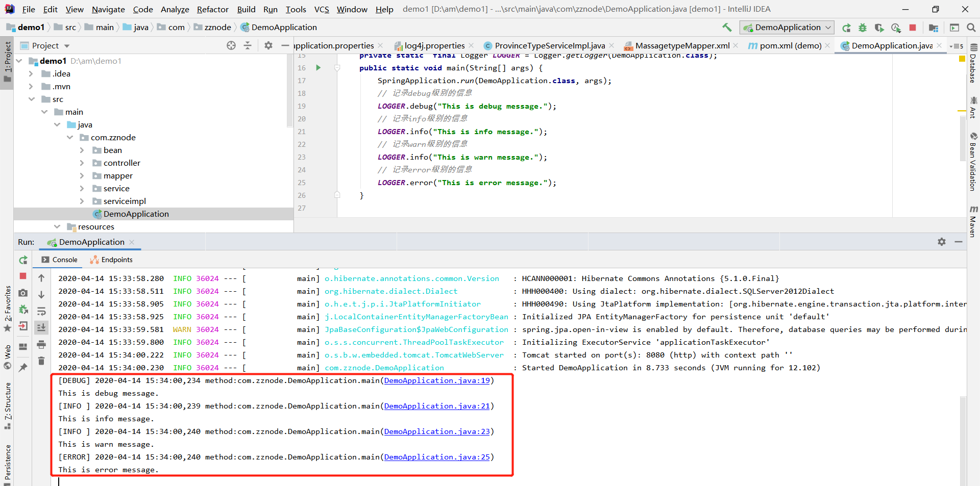Open link DemoApplication.java:21

(x=437, y=406)
